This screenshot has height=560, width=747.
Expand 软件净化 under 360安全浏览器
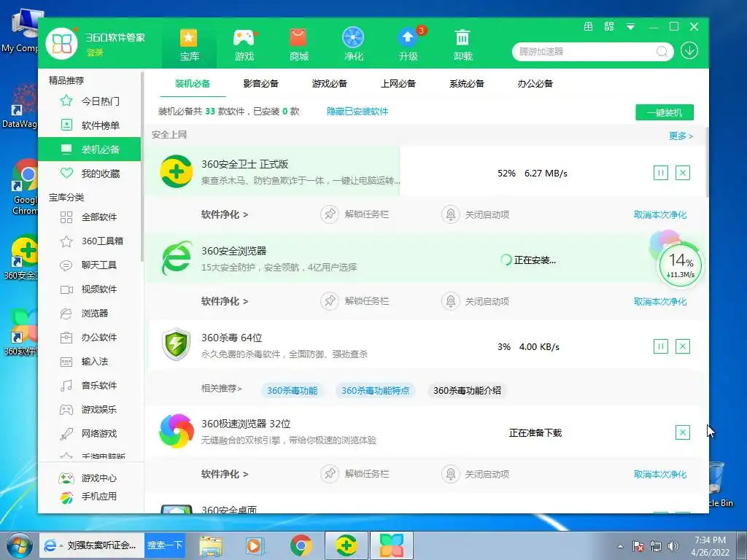[x=225, y=301]
